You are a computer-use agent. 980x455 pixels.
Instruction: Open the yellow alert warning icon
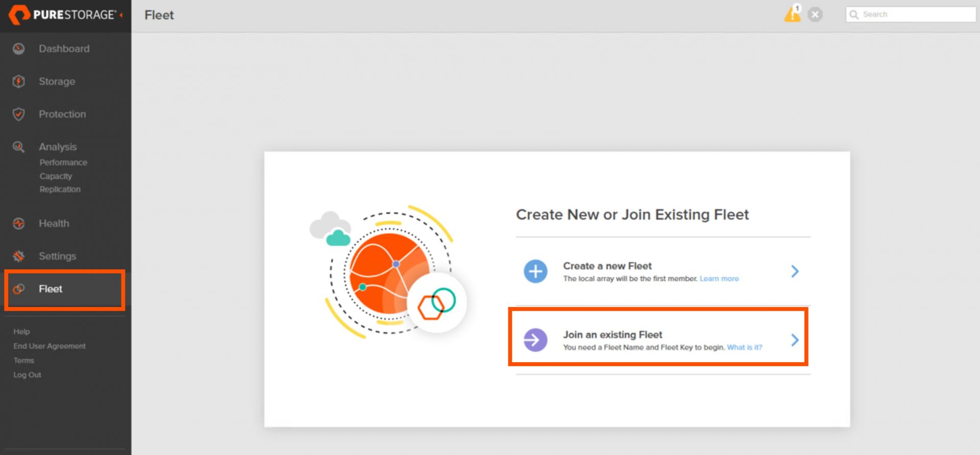(793, 14)
